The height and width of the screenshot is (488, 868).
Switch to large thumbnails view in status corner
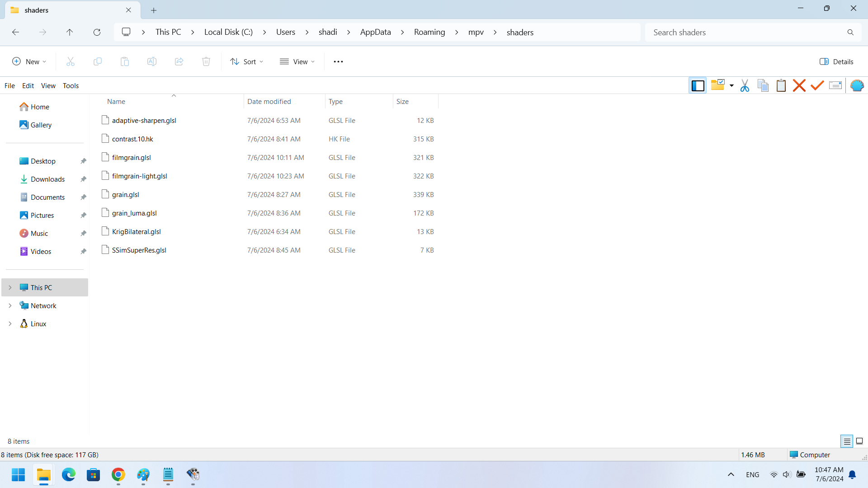[x=859, y=441]
